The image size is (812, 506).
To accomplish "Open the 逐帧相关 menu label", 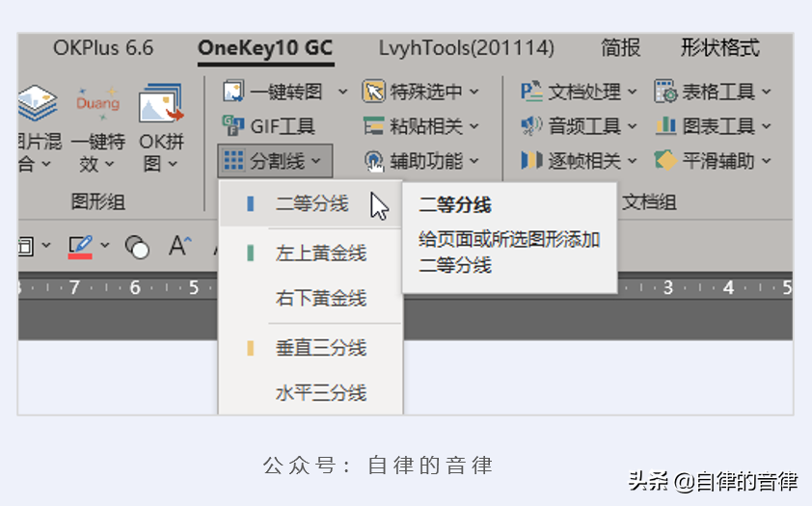I will point(584,161).
